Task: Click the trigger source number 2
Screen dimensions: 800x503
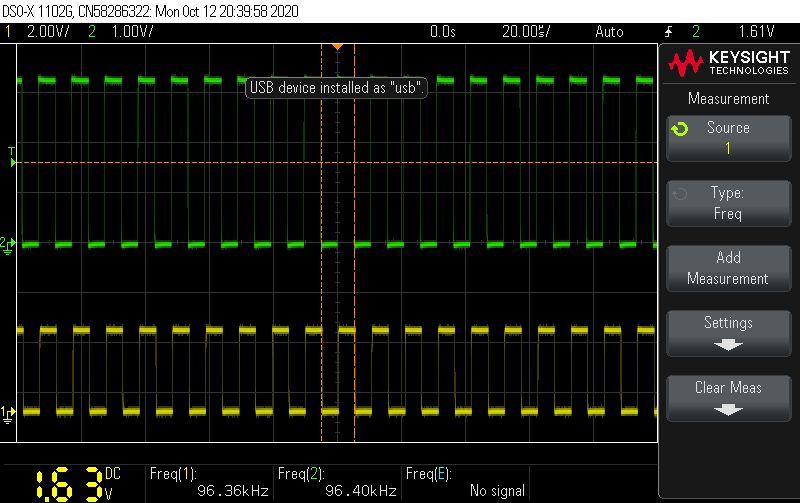Action: pos(696,32)
